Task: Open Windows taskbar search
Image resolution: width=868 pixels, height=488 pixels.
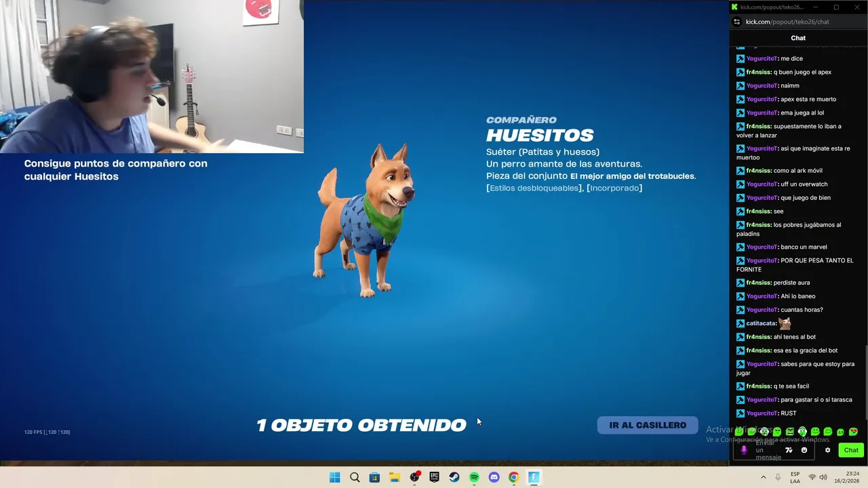Action: pyautogui.click(x=355, y=477)
